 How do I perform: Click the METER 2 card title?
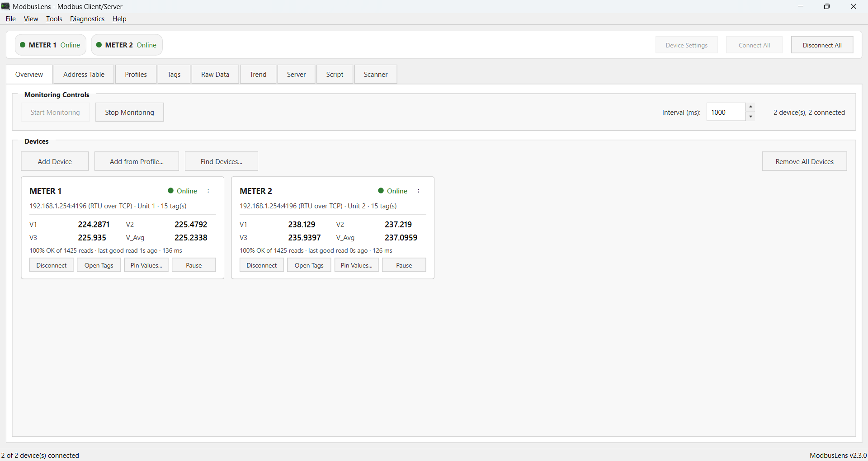256,191
